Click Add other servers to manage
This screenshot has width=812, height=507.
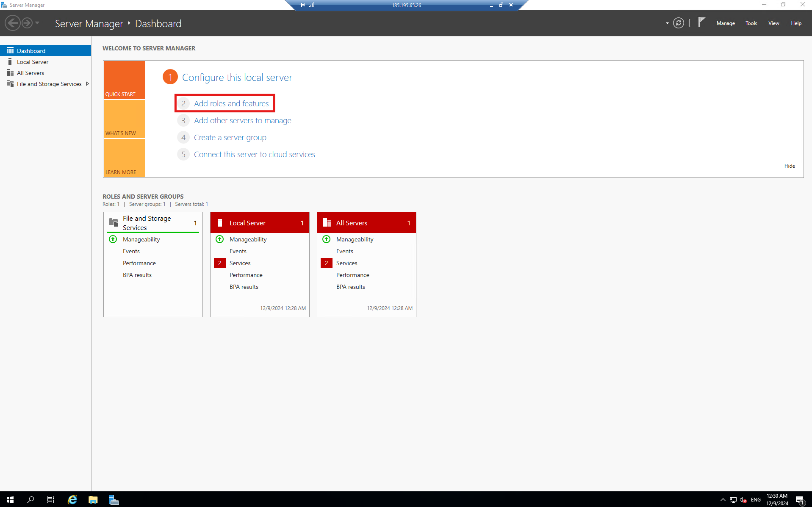tap(242, 121)
